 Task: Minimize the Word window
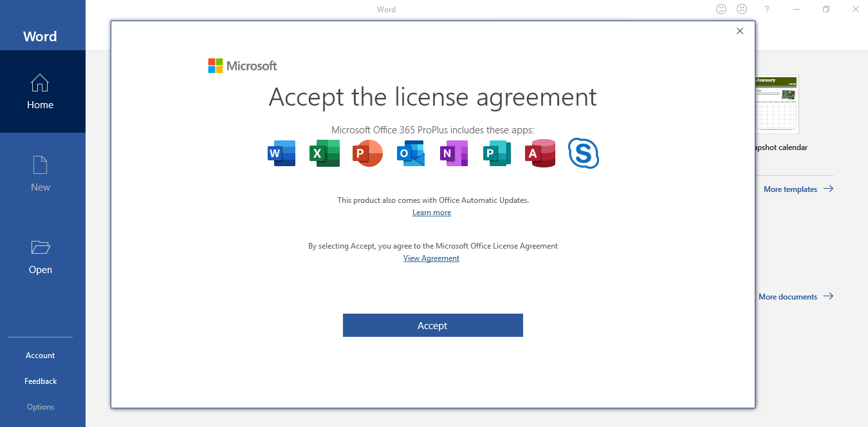pos(797,9)
